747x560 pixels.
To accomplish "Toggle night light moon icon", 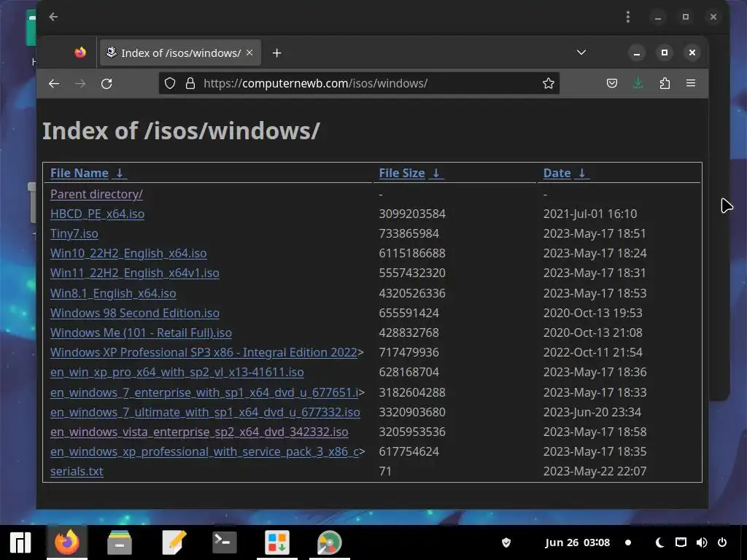I will tap(659, 542).
